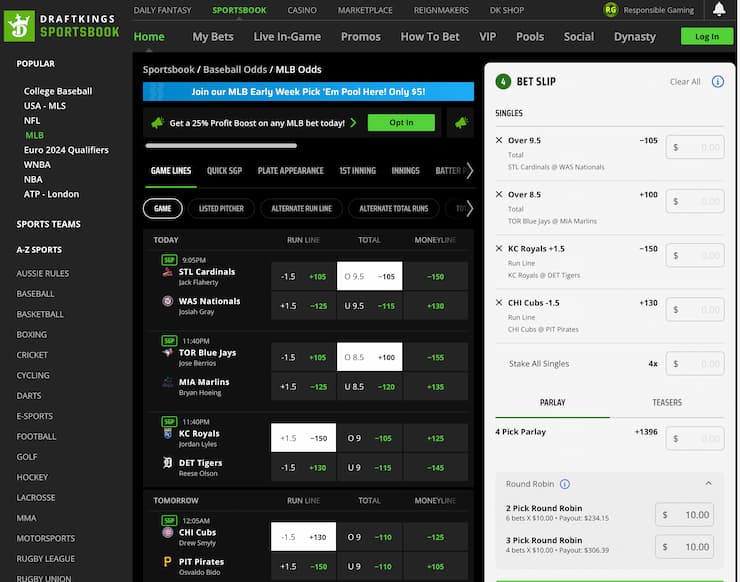Image resolution: width=740 pixels, height=582 pixels.
Task: Switch to the Quick SGP tab
Action: [x=224, y=170]
